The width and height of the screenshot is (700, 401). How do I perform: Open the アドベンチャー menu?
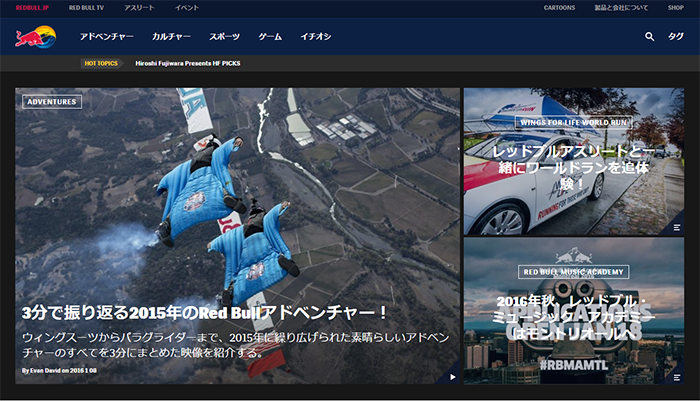pos(106,36)
